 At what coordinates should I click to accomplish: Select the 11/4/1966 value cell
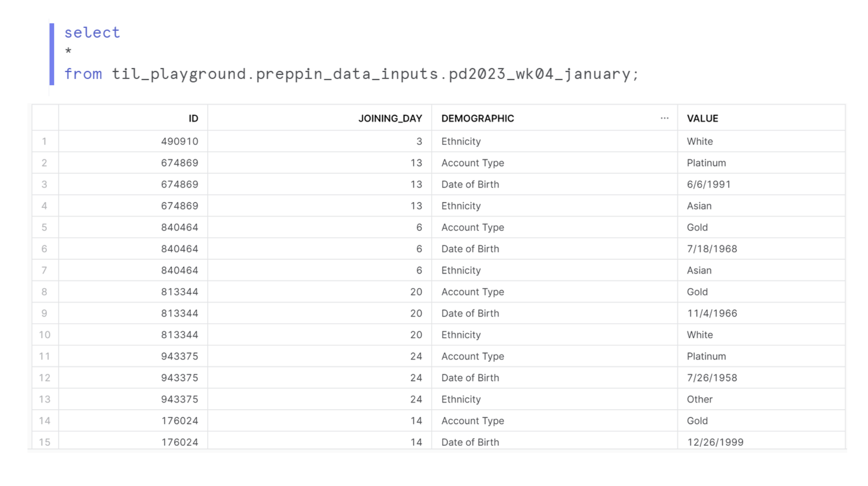coord(712,313)
